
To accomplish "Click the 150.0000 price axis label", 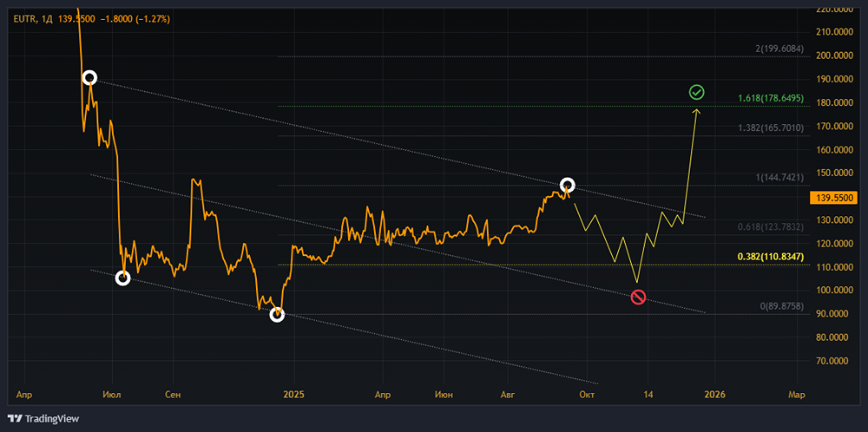I will pyautogui.click(x=833, y=173).
